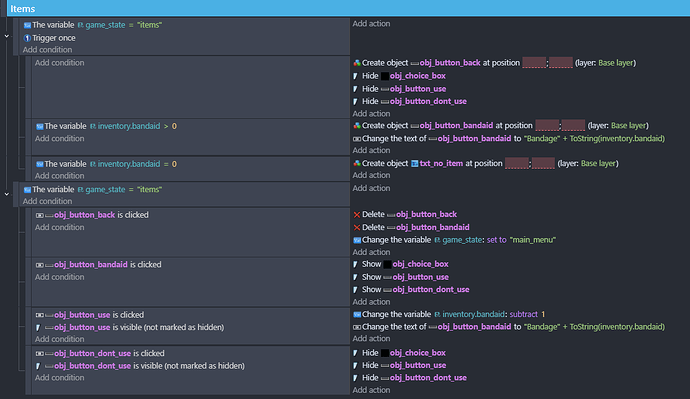
Task: Click Add action below Hide obj_button_dont_use in first event
Action: (371, 113)
